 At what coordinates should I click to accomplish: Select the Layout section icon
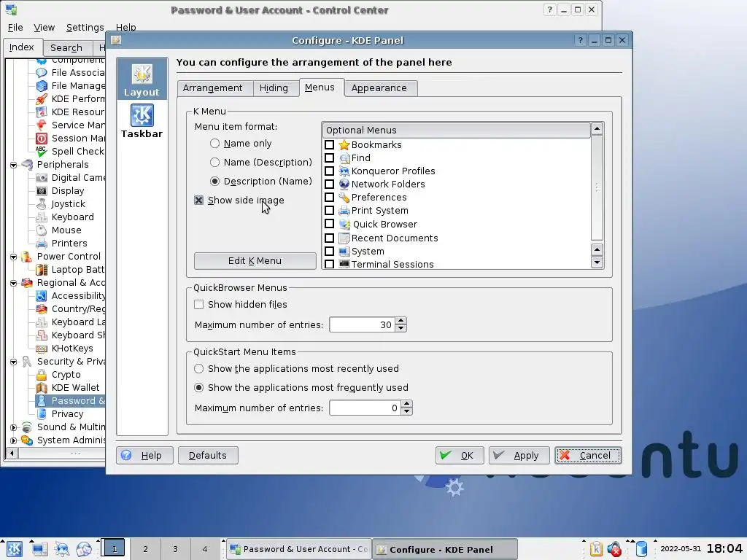(142, 79)
